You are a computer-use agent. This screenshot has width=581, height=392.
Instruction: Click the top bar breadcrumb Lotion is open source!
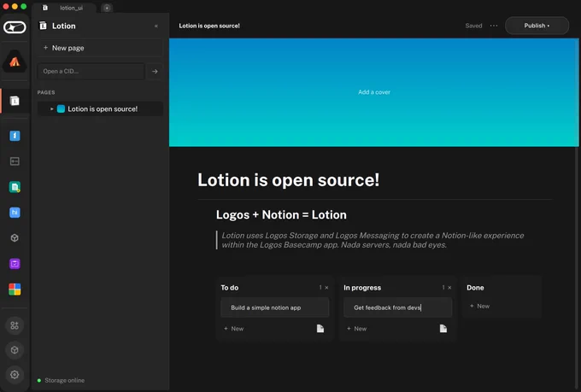pos(209,26)
